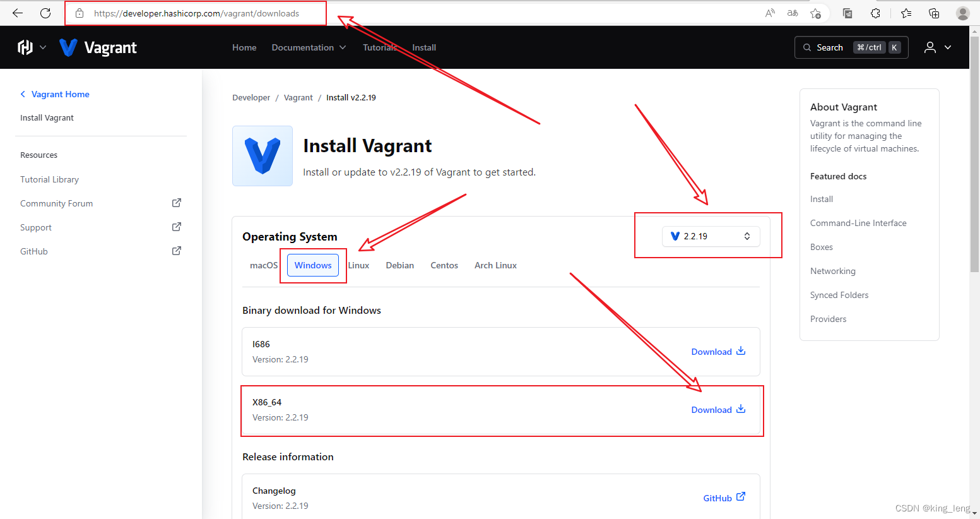Select the macOS tab
The width and height of the screenshot is (980, 519).
point(264,265)
